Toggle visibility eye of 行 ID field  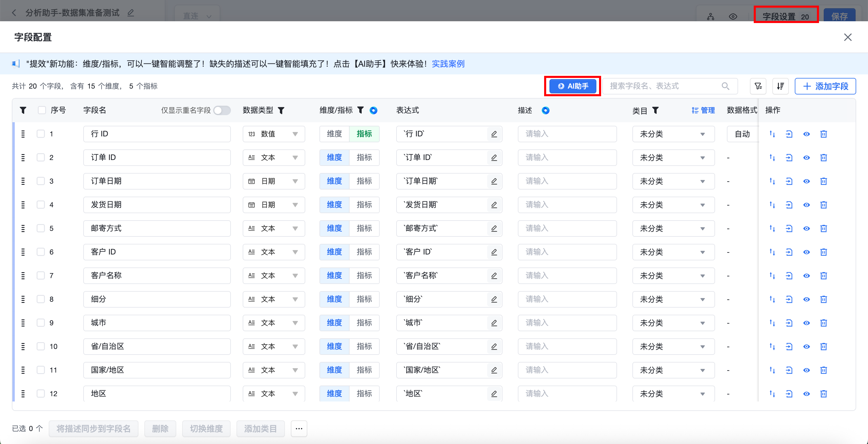(806, 134)
